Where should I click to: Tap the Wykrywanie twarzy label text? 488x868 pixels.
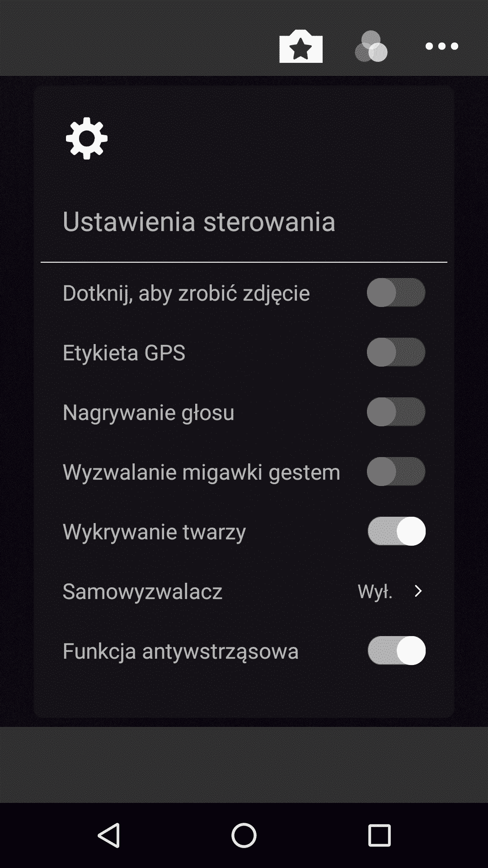pos(154,532)
